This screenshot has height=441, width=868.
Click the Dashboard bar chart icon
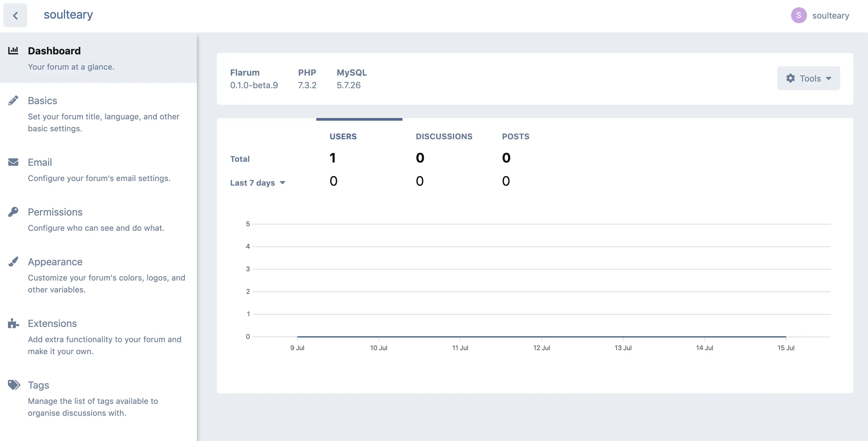point(13,50)
